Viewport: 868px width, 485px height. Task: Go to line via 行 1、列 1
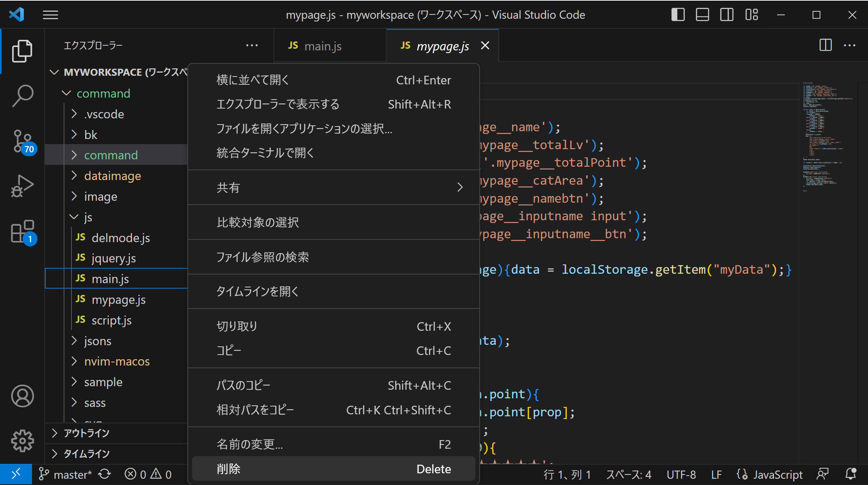[x=567, y=474]
